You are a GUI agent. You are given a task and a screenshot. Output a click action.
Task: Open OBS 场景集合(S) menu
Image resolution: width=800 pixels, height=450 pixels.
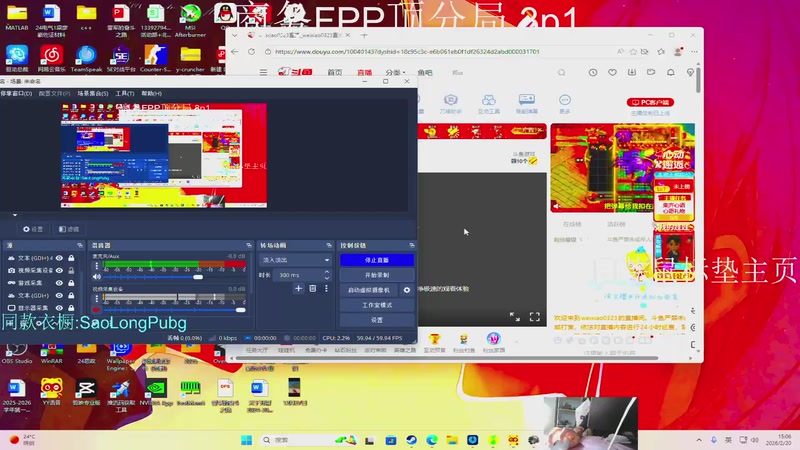[x=93, y=93]
